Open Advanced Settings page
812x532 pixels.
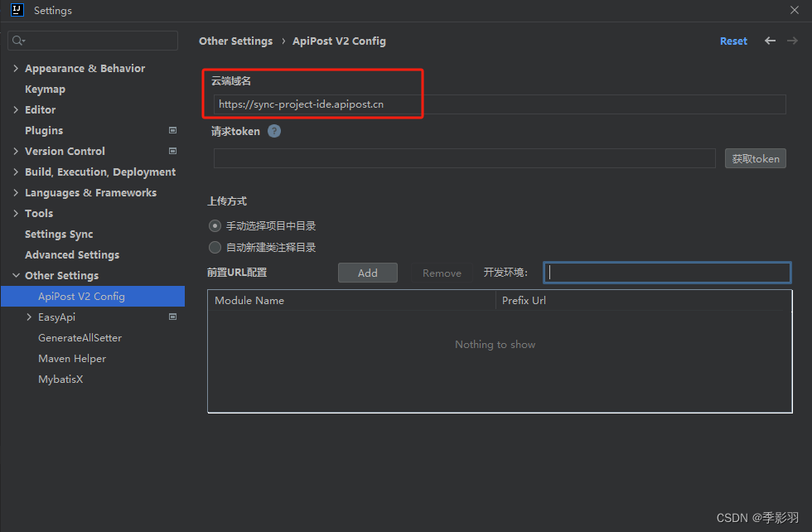pos(72,255)
